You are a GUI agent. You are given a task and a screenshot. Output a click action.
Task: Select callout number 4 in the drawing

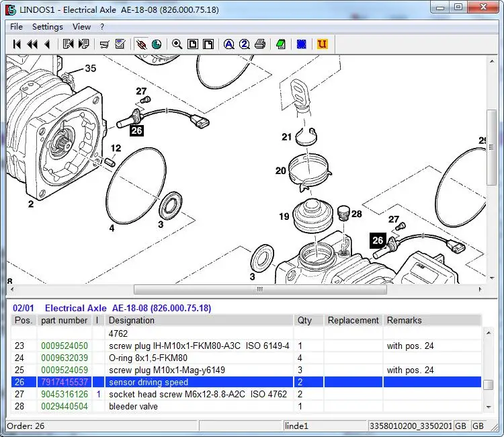(x=112, y=228)
